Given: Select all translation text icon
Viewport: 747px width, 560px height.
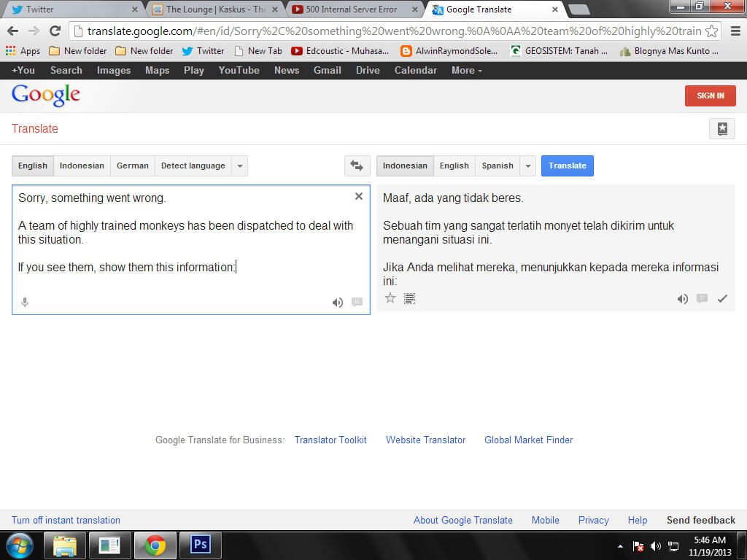Looking at the screenshot, I should point(409,298).
